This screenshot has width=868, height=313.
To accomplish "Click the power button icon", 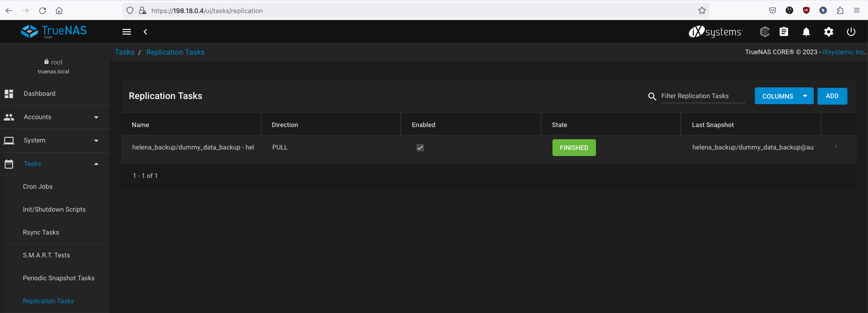I will click(851, 32).
